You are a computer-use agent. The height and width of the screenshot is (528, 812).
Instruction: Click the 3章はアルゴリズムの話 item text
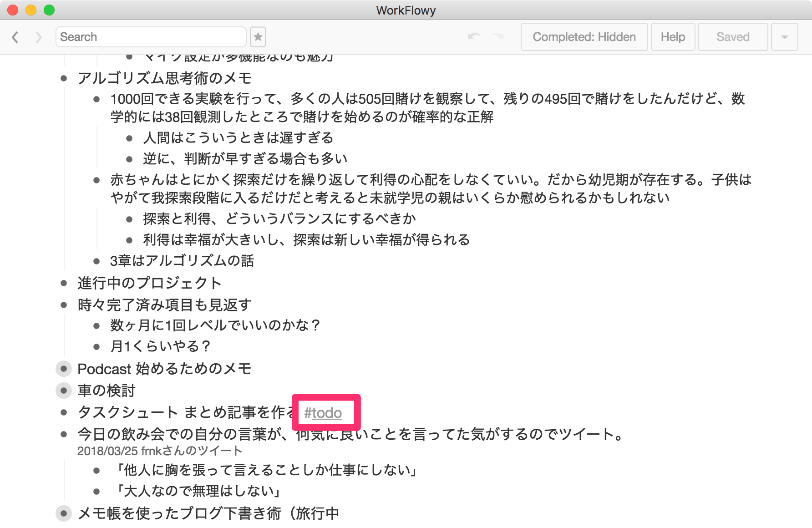[x=182, y=261]
